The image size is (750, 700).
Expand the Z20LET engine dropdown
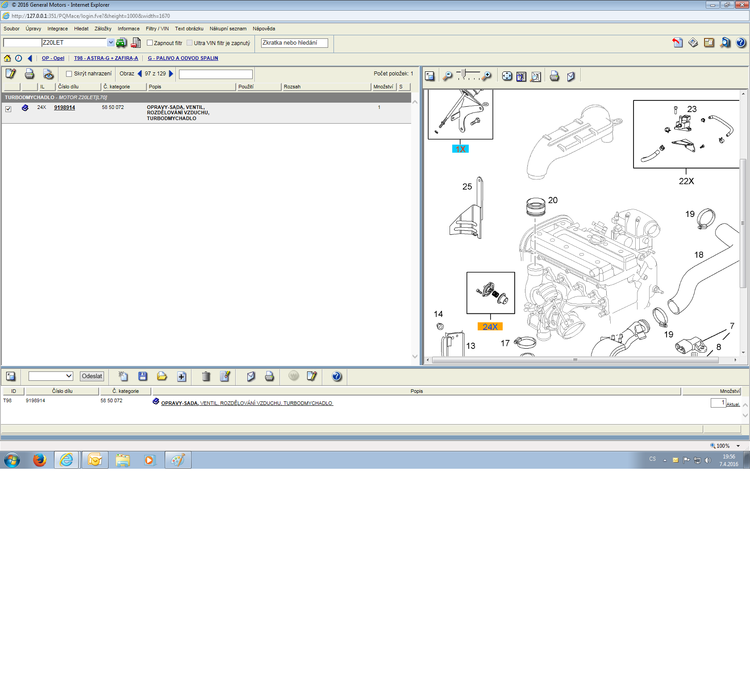click(110, 42)
